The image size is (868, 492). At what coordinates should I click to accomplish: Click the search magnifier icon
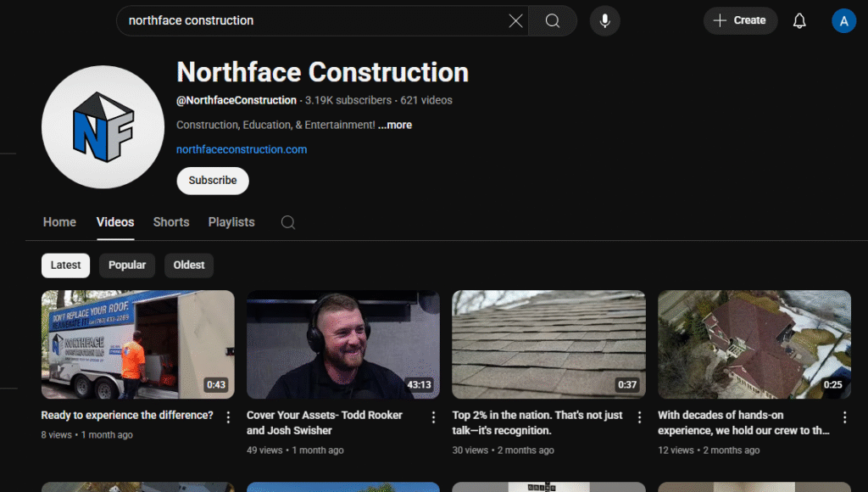tap(552, 20)
